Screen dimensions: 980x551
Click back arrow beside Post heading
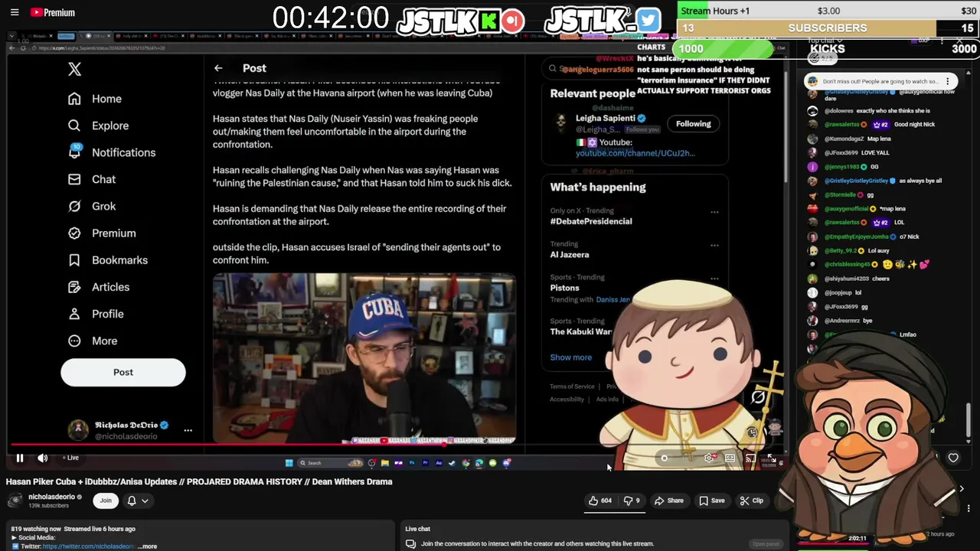(218, 68)
